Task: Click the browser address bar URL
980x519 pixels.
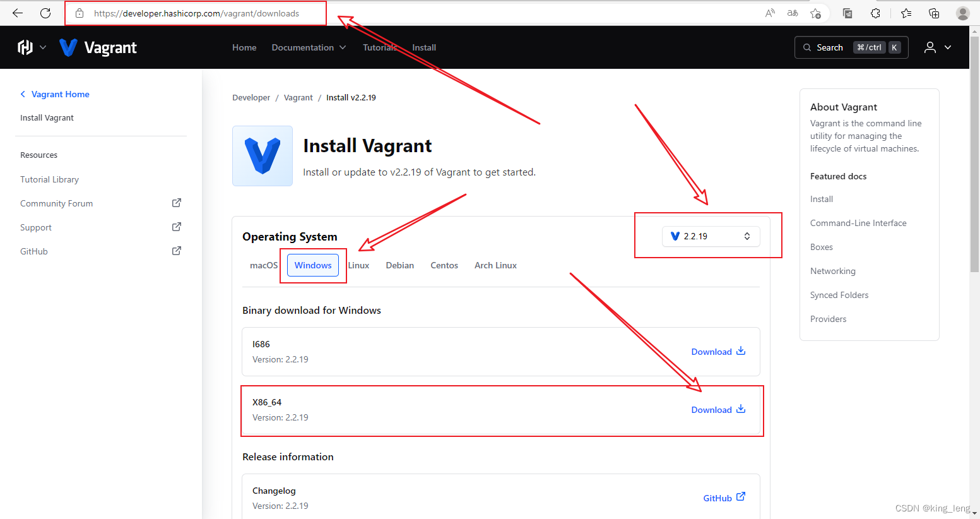Action: tap(196, 13)
